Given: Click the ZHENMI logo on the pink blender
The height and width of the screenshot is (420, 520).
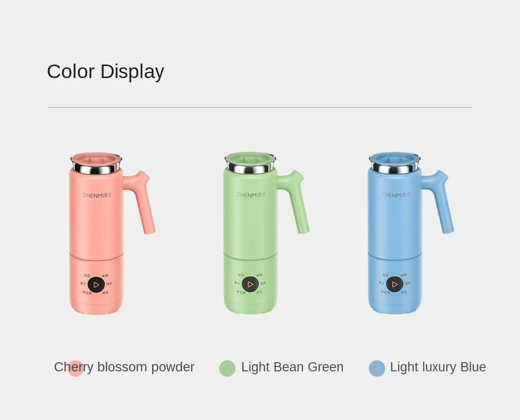Looking at the screenshot, I should 97,195.
